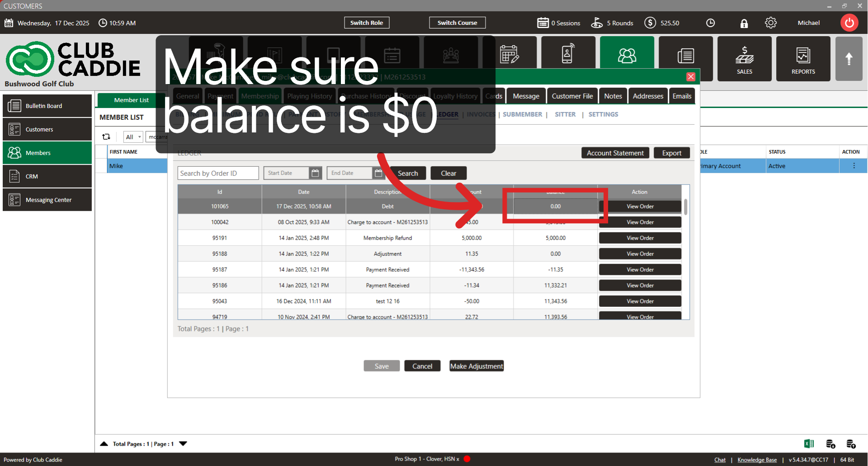Screen dimensions: 868x466
Task: Click the Account Statement button
Action: point(615,153)
